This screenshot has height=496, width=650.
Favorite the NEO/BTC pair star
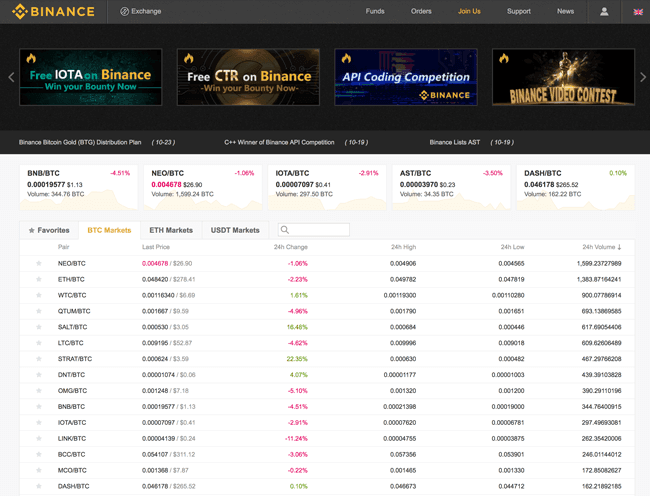click(x=39, y=263)
